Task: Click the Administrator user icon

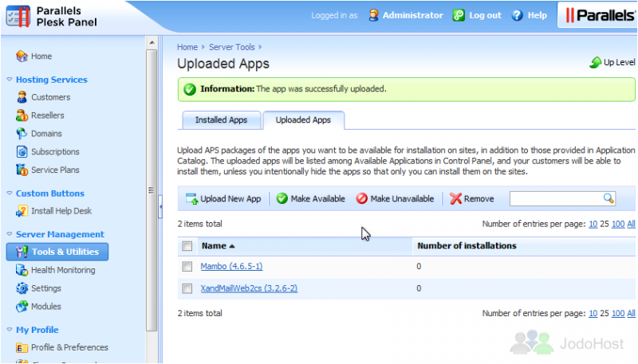Action: (x=373, y=15)
